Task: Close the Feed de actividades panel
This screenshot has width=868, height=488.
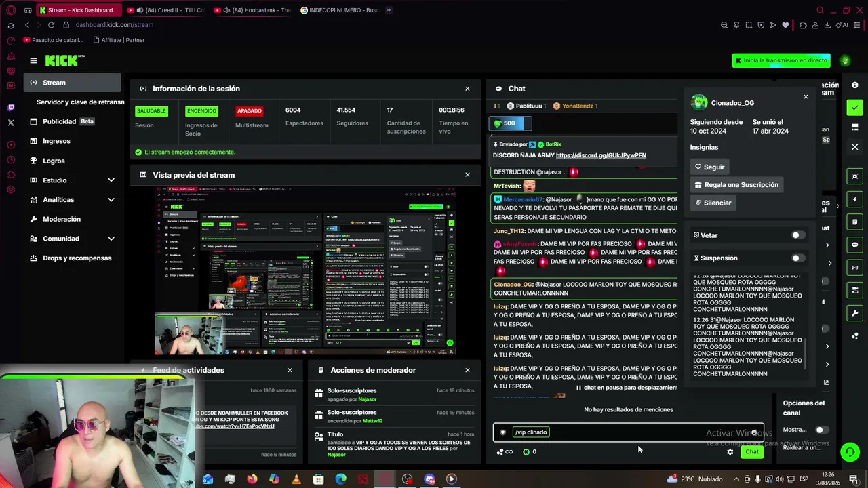Action: [290, 370]
